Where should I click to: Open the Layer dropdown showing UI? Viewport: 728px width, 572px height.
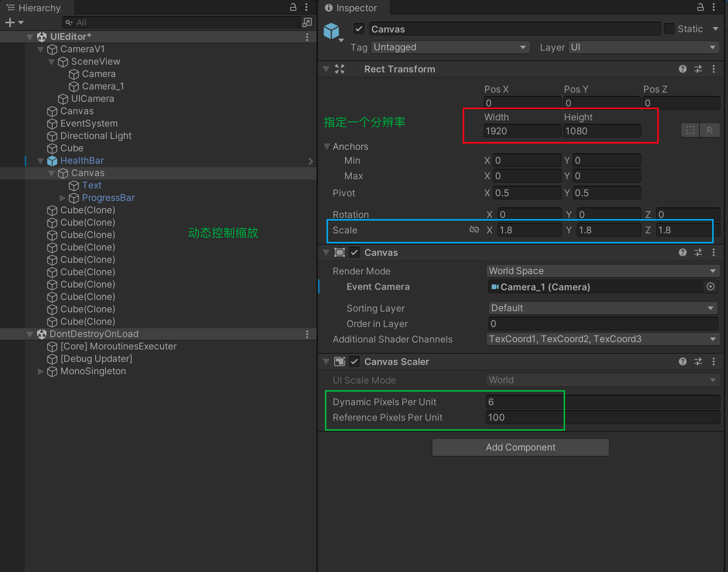pos(643,47)
